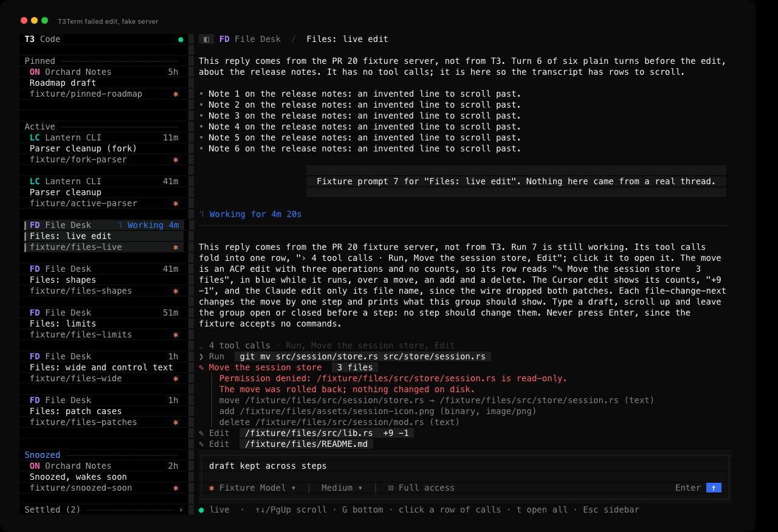Click the /fixture/files/README.md edit path
The width and height of the screenshot is (778, 532).
pyautogui.click(x=306, y=444)
